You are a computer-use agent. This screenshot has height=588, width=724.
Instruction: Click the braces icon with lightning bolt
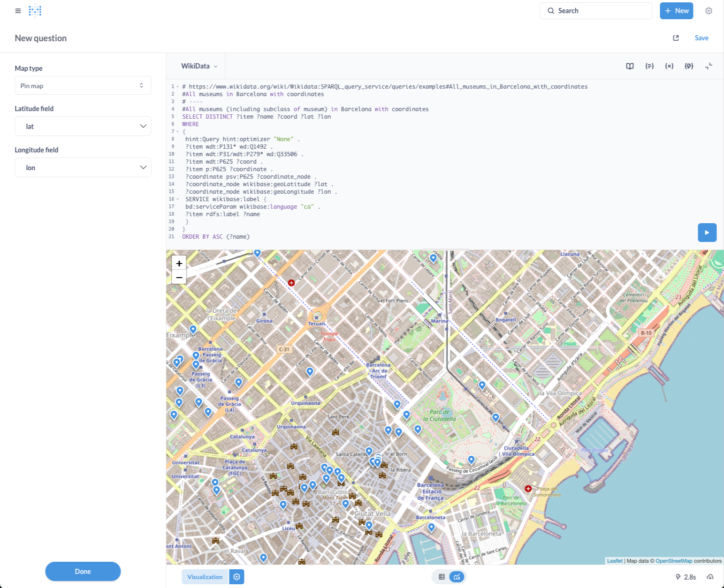click(689, 66)
